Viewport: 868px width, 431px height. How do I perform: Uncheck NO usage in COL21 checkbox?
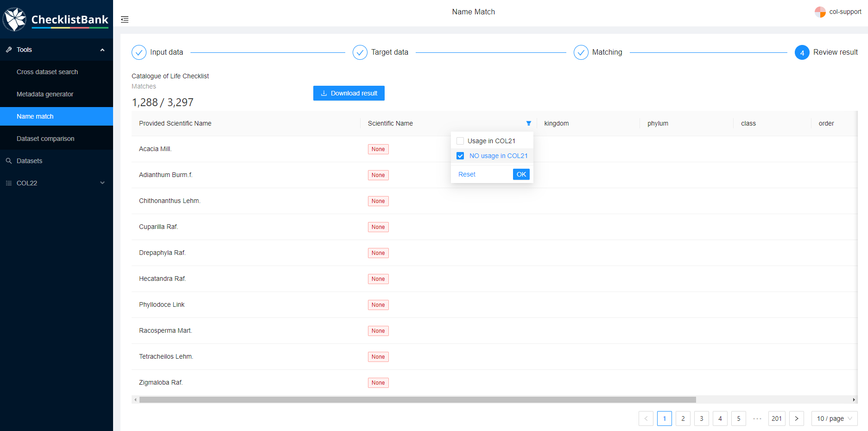[460, 156]
